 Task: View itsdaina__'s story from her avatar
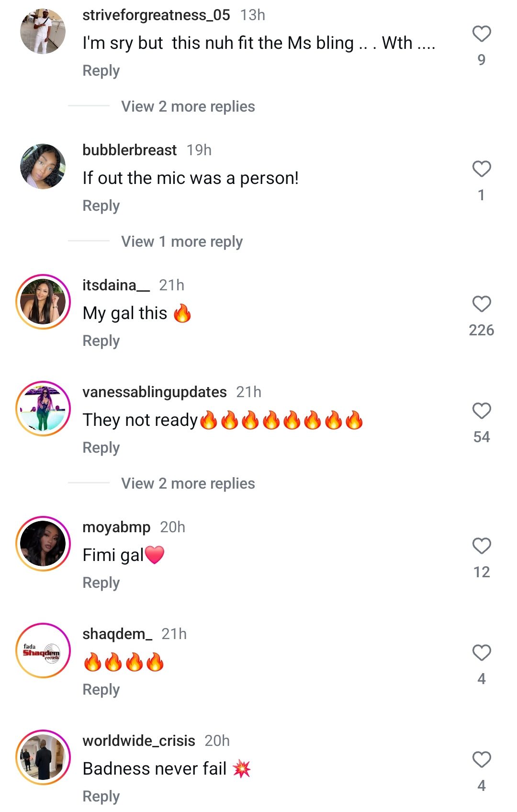pos(43,302)
